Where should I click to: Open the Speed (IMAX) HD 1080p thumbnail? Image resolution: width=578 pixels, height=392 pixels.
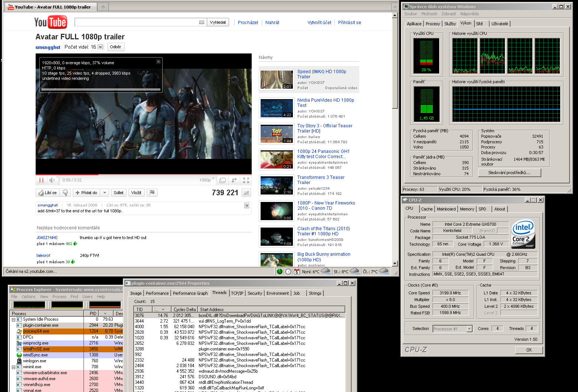[x=277, y=79]
